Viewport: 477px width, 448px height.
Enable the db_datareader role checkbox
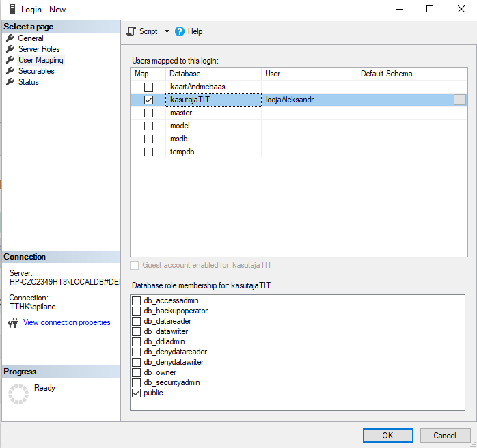click(x=137, y=322)
